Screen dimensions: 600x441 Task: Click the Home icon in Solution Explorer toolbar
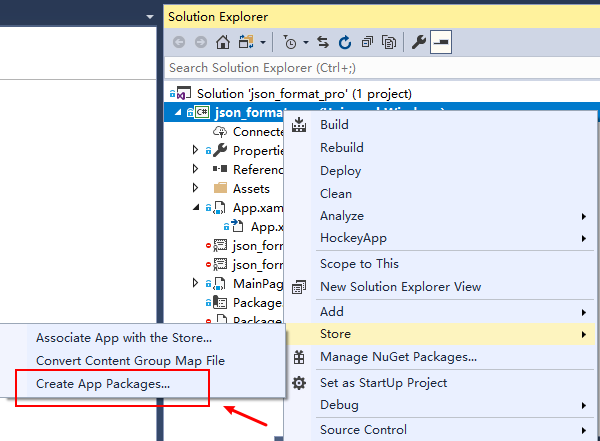tap(223, 42)
